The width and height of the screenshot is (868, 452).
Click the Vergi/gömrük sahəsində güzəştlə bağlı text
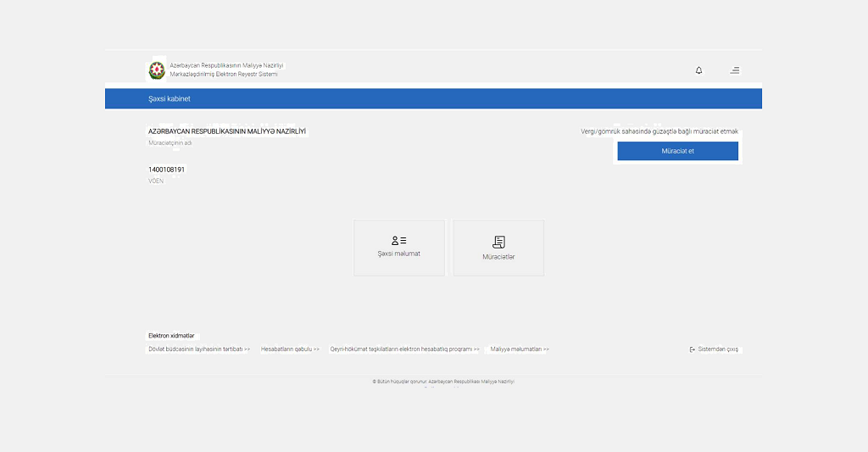[659, 131]
